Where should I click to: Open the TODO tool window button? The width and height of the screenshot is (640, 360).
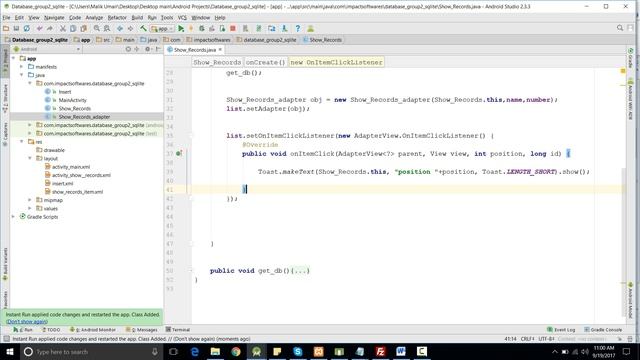tap(51, 329)
